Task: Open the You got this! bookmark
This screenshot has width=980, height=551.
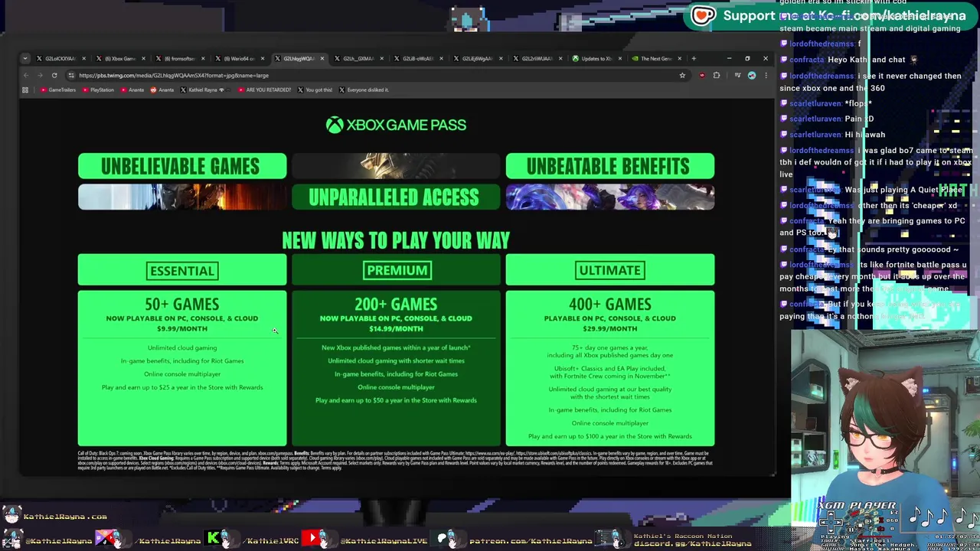Action: (315, 90)
